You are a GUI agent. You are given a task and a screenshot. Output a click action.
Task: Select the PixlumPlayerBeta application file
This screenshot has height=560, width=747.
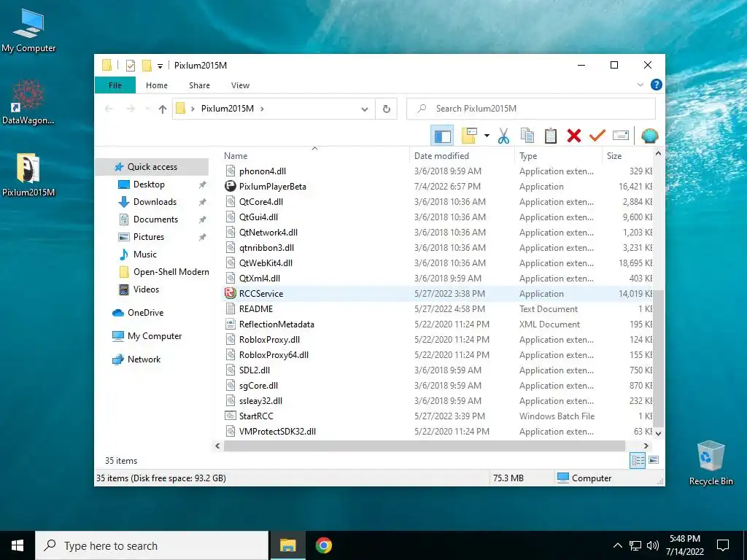click(273, 187)
